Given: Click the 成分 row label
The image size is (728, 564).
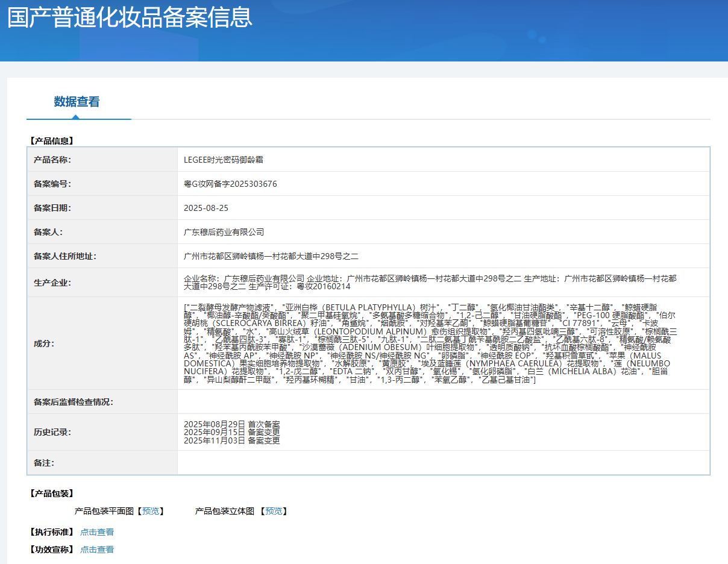Looking at the screenshot, I should pyautogui.click(x=44, y=343).
